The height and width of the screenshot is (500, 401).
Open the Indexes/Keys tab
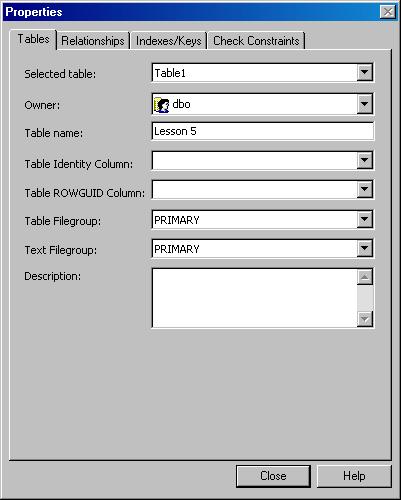[169, 41]
